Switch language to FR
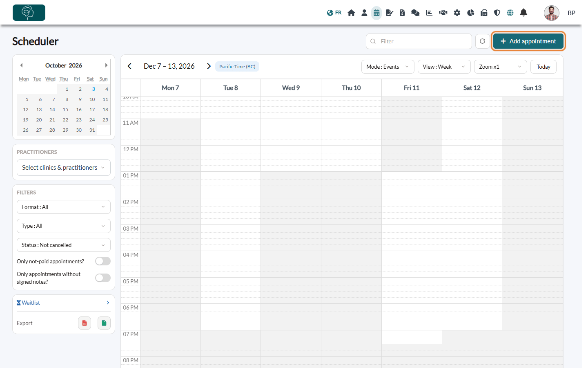The width and height of the screenshot is (588, 368). click(334, 13)
